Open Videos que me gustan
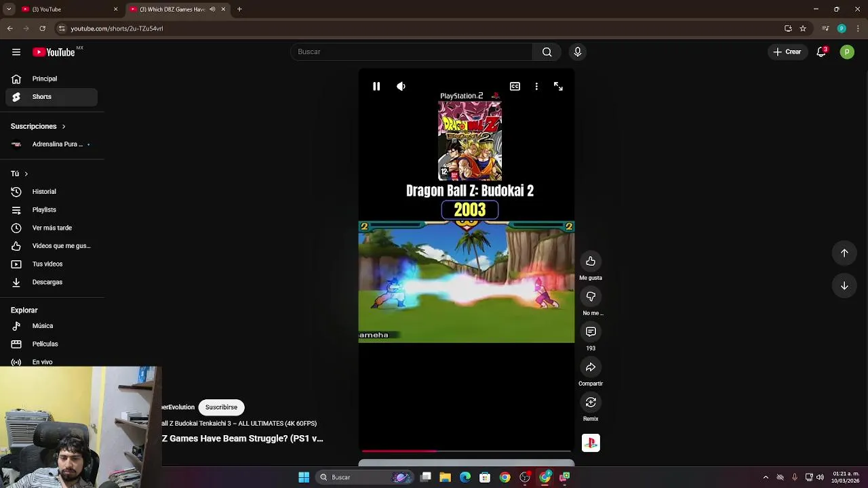 [52, 245]
